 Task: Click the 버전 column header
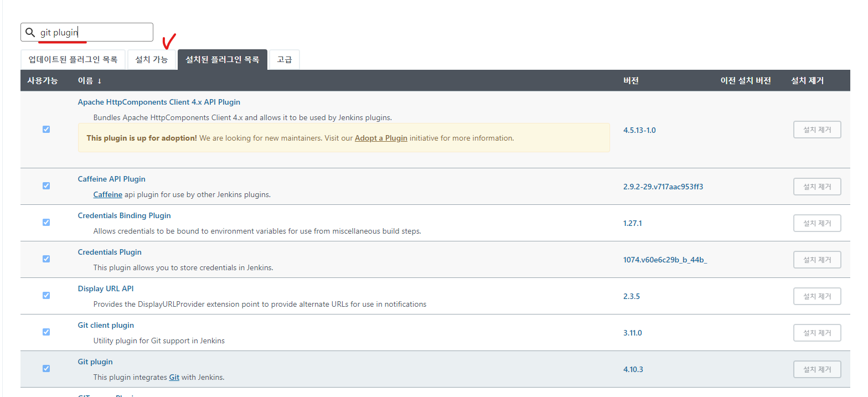click(631, 80)
